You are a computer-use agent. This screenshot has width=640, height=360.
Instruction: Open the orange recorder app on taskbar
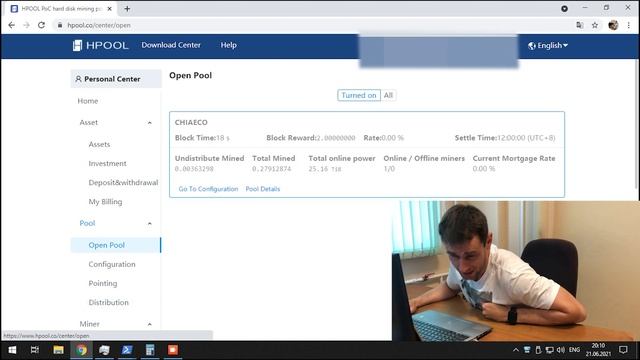(x=173, y=350)
